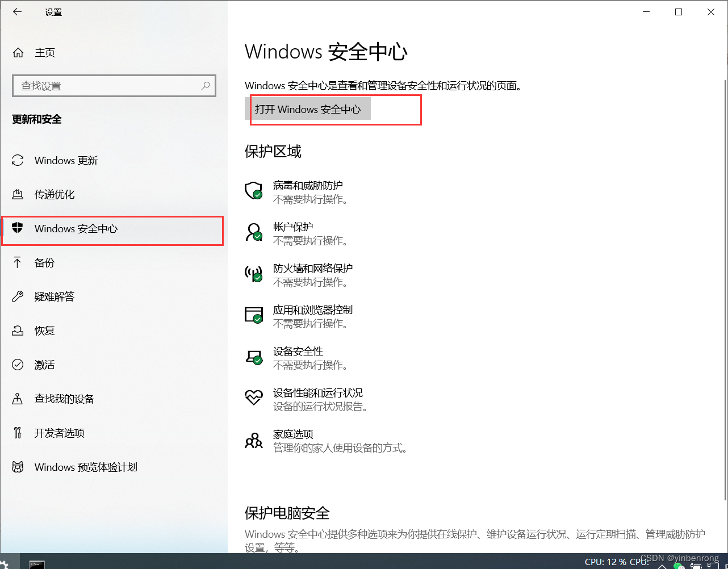728x569 pixels.
Task: Click the home icon next to 主页
Action: click(x=18, y=53)
